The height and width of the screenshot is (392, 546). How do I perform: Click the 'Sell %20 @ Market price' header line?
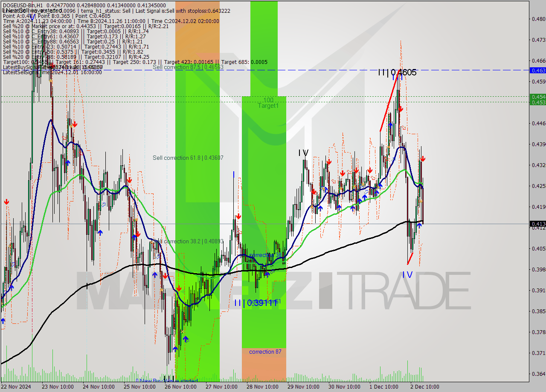(86, 26)
